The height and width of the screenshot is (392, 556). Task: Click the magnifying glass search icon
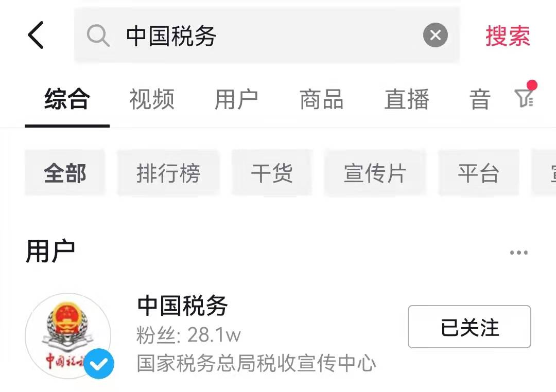pos(98,35)
